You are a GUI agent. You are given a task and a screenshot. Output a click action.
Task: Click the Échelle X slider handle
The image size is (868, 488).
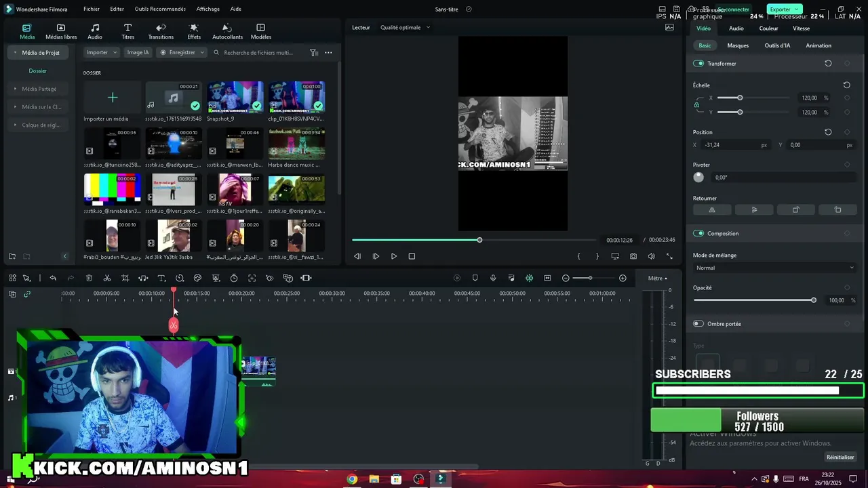(x=740, y=98)
